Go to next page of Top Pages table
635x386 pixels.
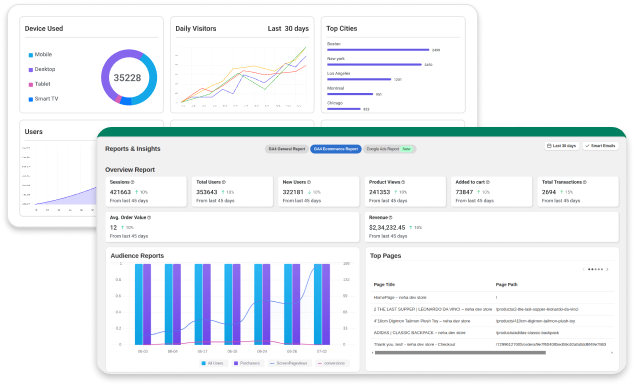(607, 269)
